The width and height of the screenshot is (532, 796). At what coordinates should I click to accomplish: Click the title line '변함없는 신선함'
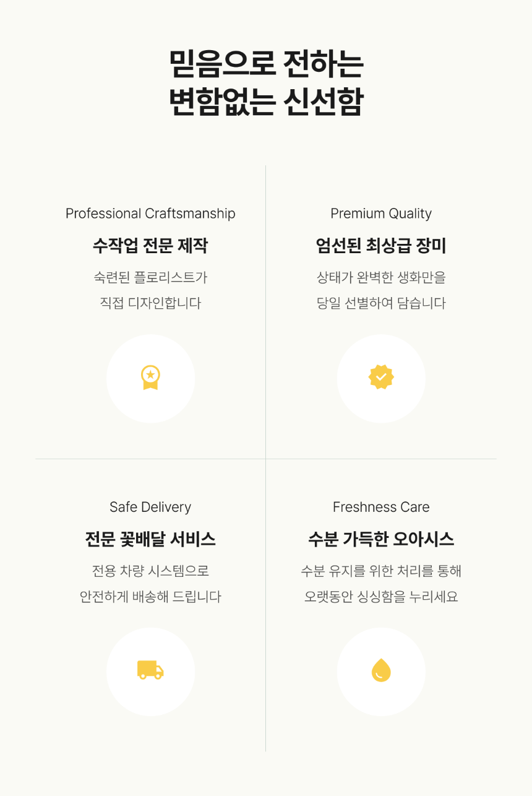click(266, 102)
